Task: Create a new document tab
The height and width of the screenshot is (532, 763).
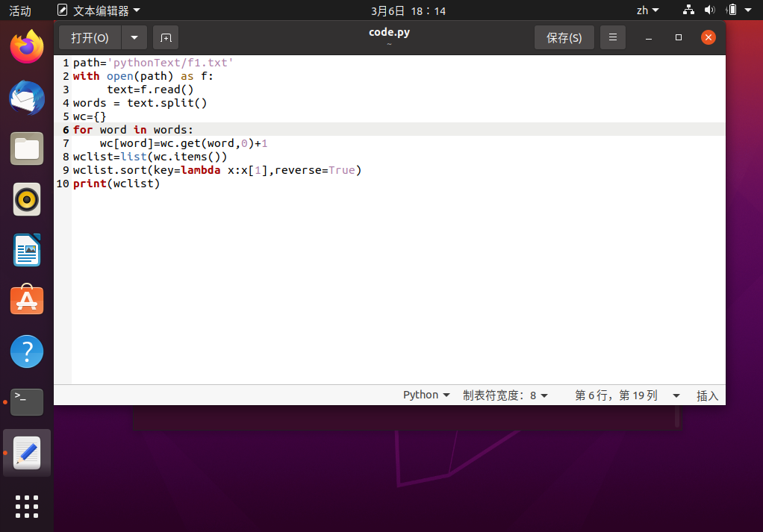Action: click(166, 37)
